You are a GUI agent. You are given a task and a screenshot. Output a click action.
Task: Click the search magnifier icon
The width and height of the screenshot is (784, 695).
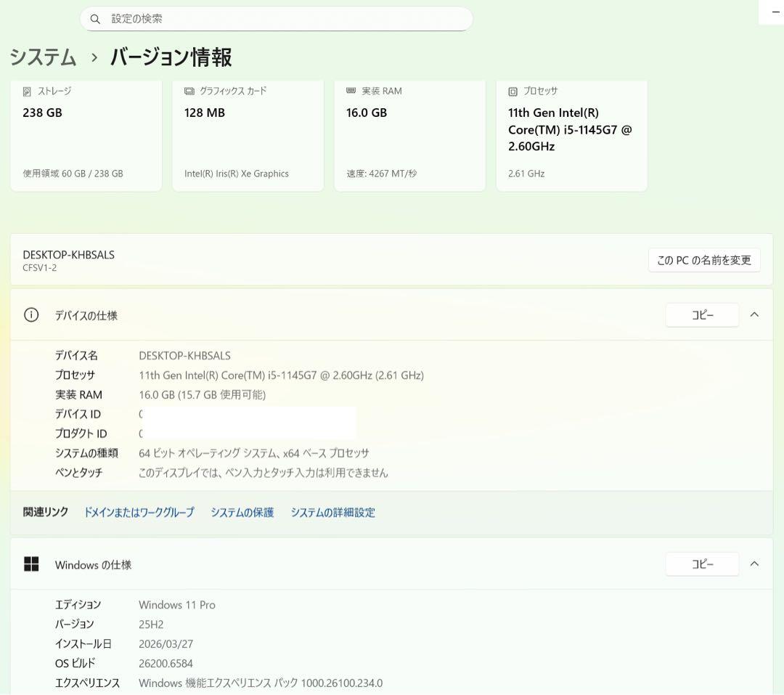(x=95, y=19)
